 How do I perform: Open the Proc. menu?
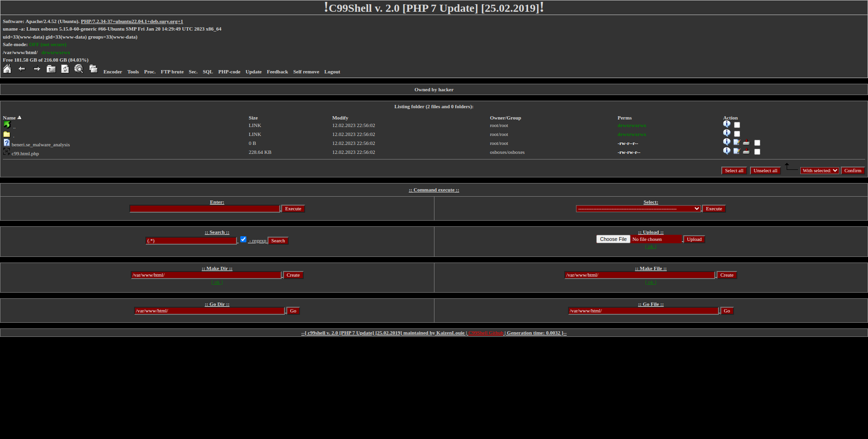pyautogui.click(x=150, y=72)
